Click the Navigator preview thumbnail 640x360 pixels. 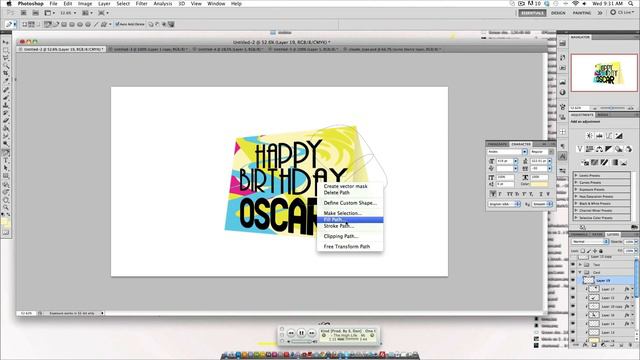click(x=604, y=73)
